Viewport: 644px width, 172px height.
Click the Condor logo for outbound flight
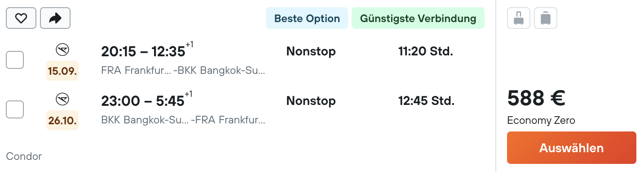click(62, 49)
